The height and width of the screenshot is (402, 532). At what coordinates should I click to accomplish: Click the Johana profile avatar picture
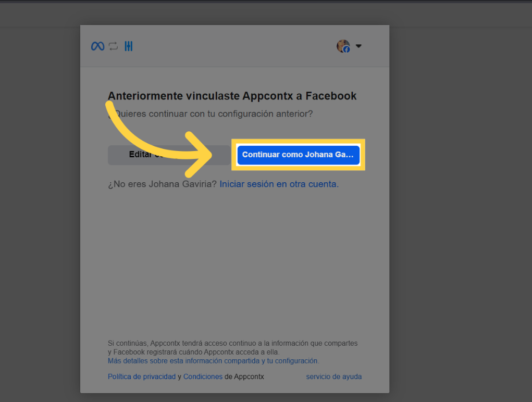click(x=342, y=45)
